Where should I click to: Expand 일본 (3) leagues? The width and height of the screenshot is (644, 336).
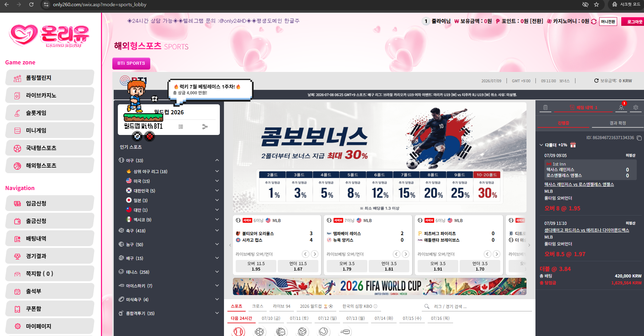[217, 200]
